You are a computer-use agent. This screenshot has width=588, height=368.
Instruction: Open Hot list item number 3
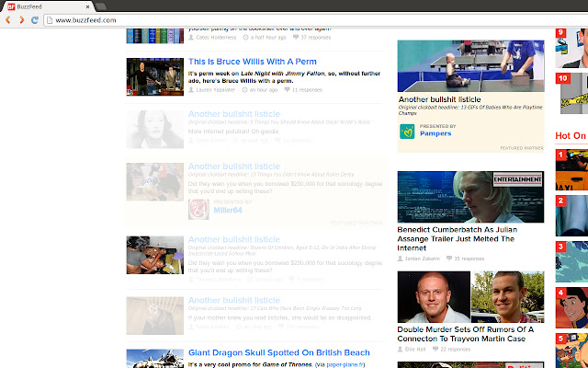pyautogui.click(x=571, y=261)
